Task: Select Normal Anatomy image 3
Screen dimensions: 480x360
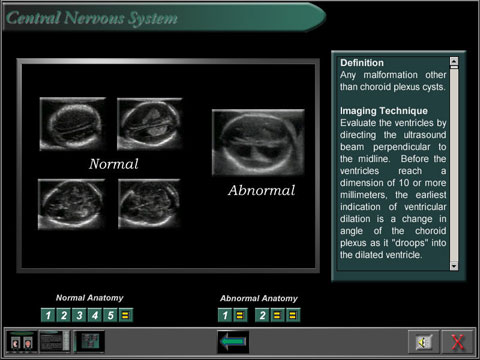Action: click(79, 315)
